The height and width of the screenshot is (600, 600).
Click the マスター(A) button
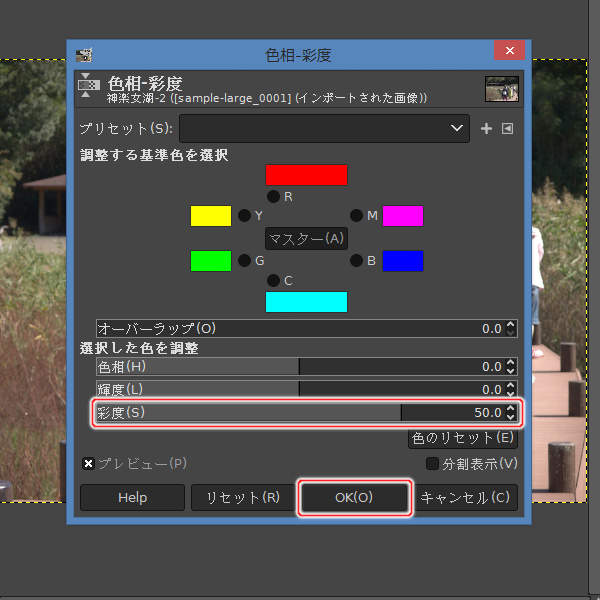click(306, 238)
